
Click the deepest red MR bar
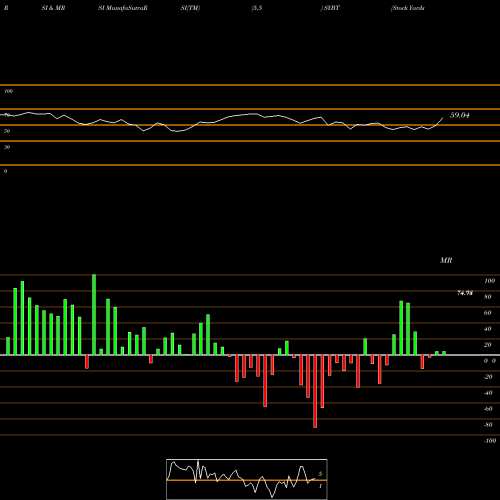[315, 391]
